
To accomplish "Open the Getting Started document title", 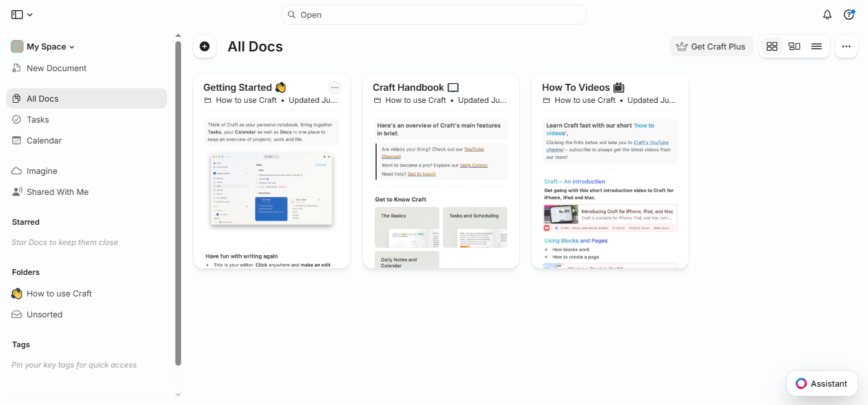I will [x=245, y=88].
